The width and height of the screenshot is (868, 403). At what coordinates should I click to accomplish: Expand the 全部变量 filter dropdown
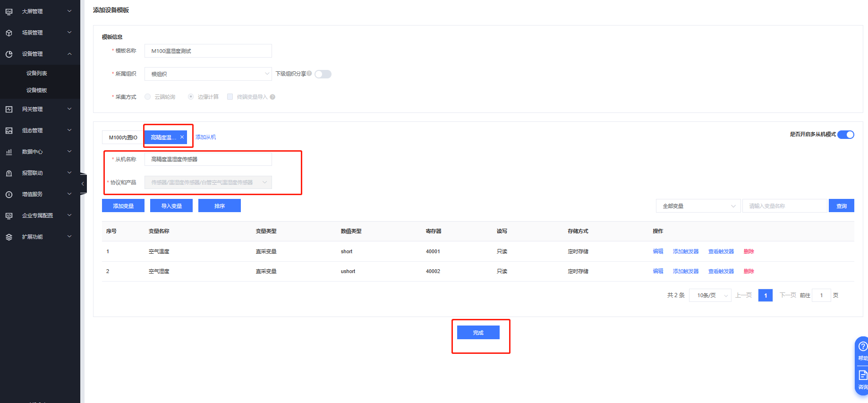[698, 206]
